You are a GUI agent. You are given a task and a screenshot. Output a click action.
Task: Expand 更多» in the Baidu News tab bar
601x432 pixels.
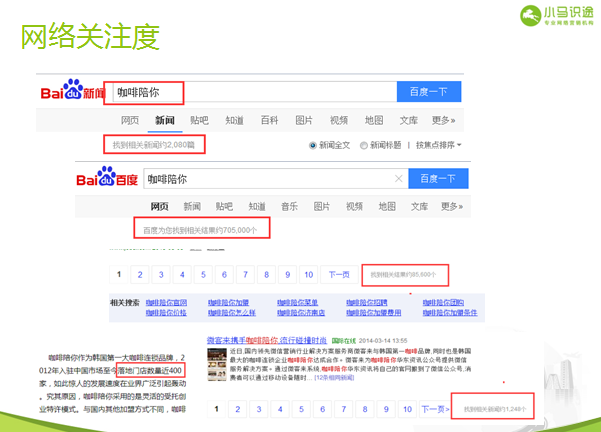[443, 120]
